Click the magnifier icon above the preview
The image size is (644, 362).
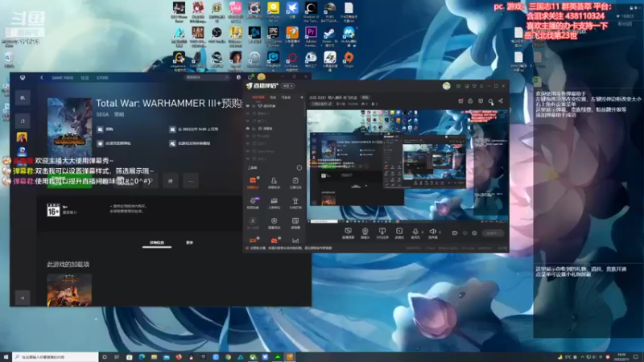pos(490,101)
